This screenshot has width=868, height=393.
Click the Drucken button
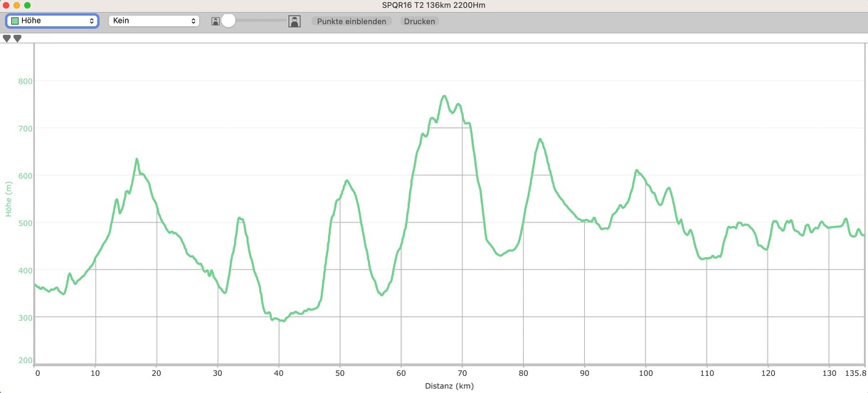coord(419,21)
